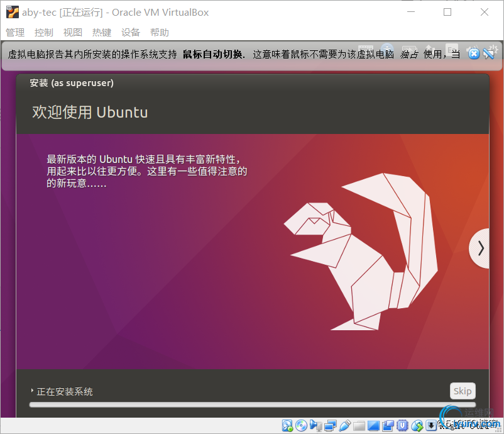Click the optical disc drive status icon

point(301,426)
